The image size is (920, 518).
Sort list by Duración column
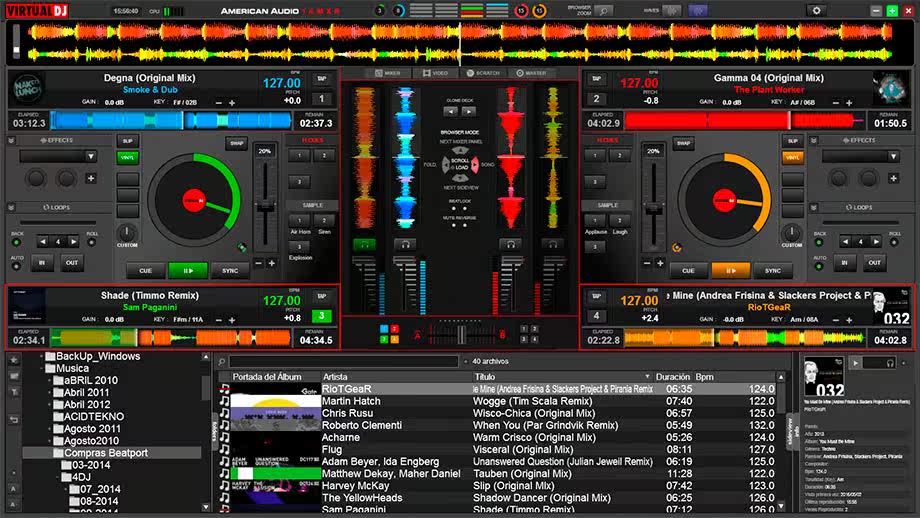672,377
